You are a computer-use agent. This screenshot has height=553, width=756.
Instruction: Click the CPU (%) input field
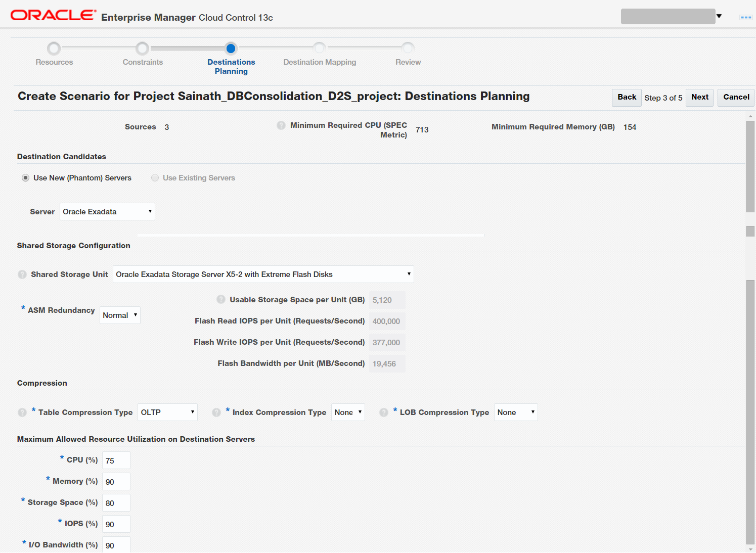coord(116,460)
